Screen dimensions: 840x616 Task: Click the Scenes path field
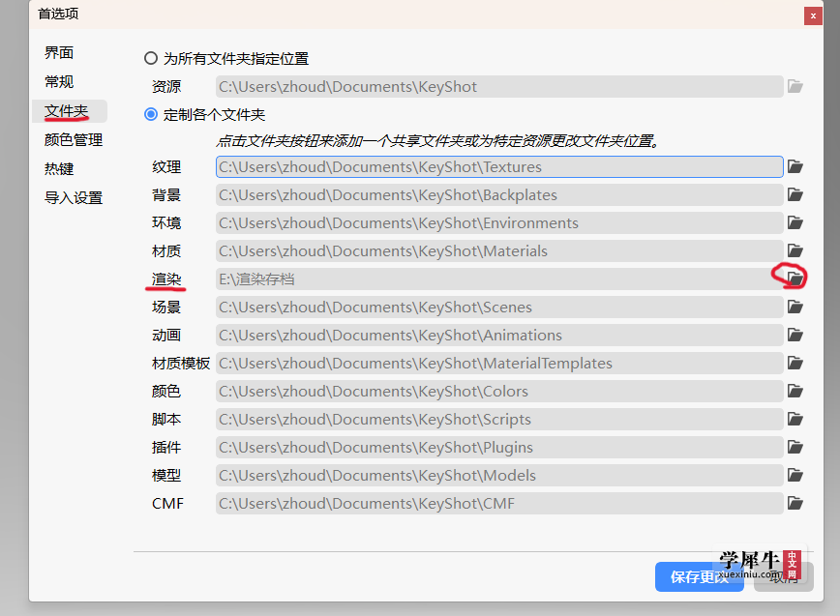(499, 307)
